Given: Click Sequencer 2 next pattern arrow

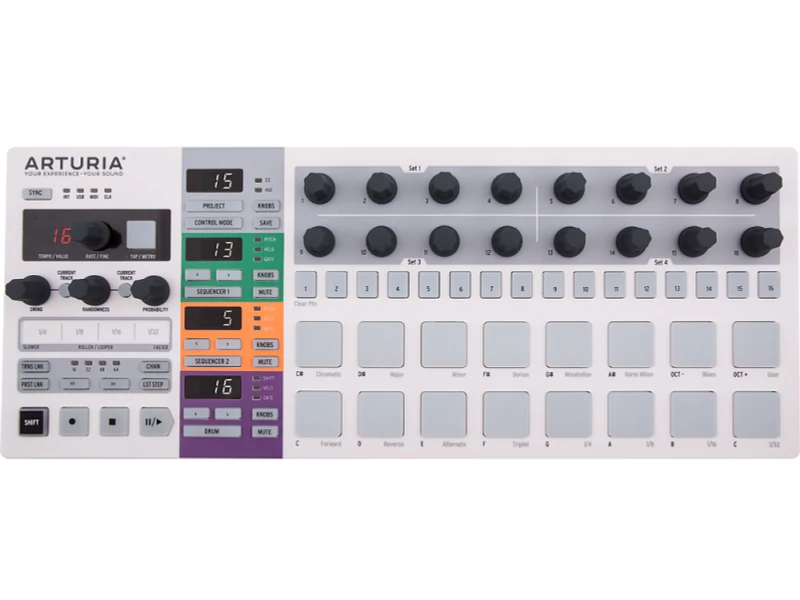Looking at the screenshot, I should tap(228, 344).
